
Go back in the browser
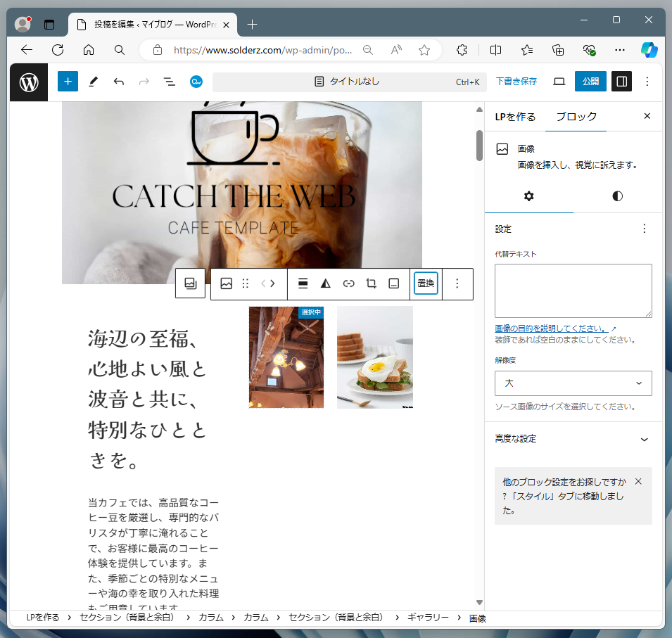click(27, 50)
